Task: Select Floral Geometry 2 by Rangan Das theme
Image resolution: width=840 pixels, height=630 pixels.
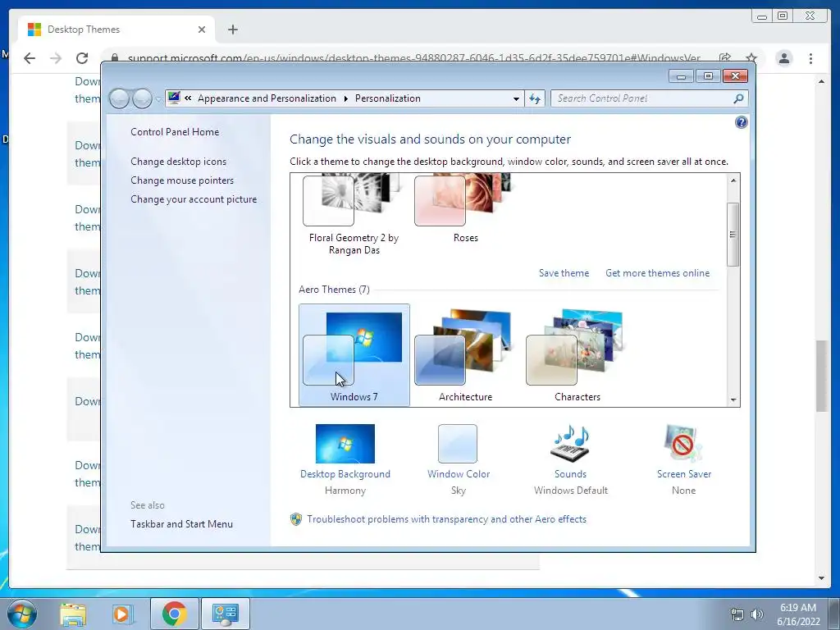Action: click(354, 214)
